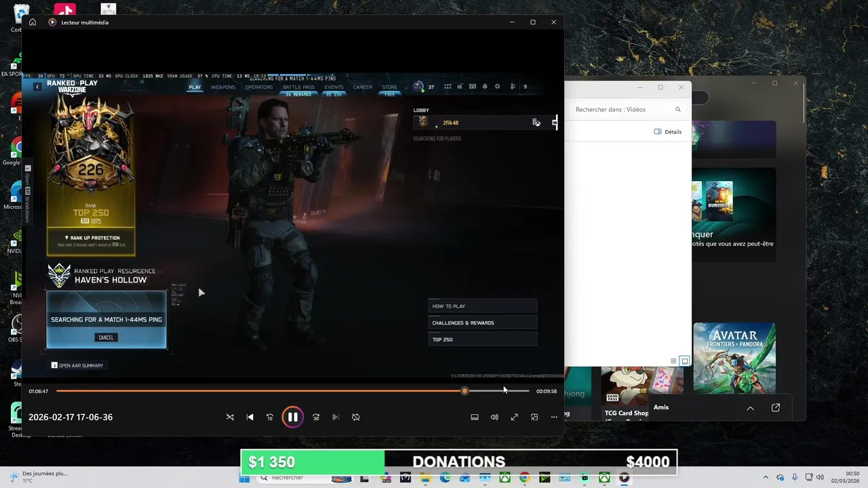The height and width of the screenshot is (488, 868).
Task: Click the media player volume speaker icon
Action: pos(494,417)
